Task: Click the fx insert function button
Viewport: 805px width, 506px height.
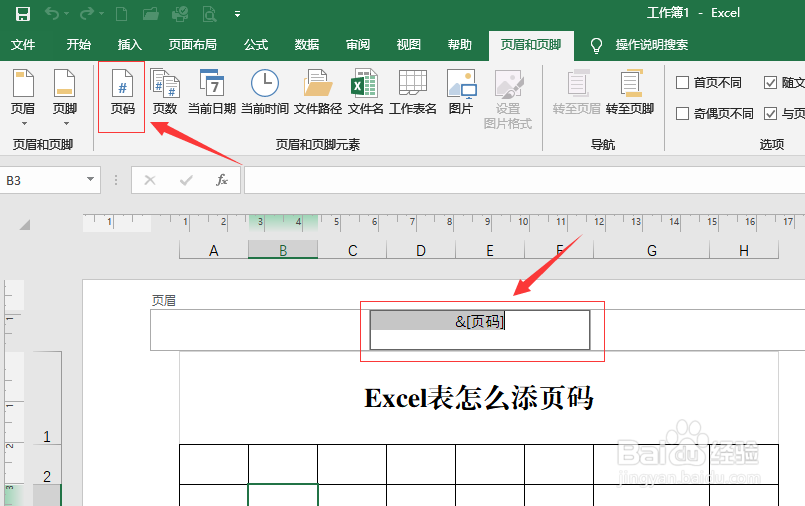Action: 222,180
